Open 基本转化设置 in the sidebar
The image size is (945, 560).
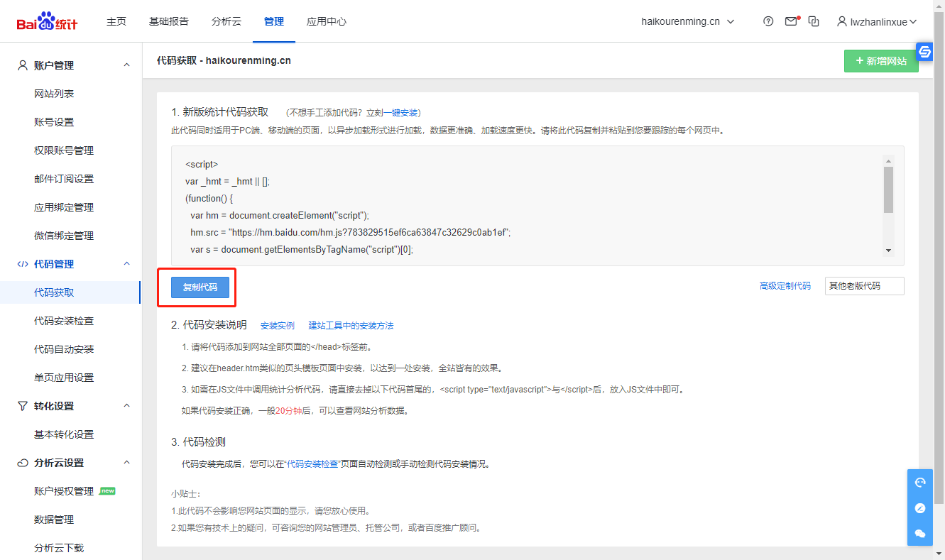pyautogui.click(x=64, y=434)
